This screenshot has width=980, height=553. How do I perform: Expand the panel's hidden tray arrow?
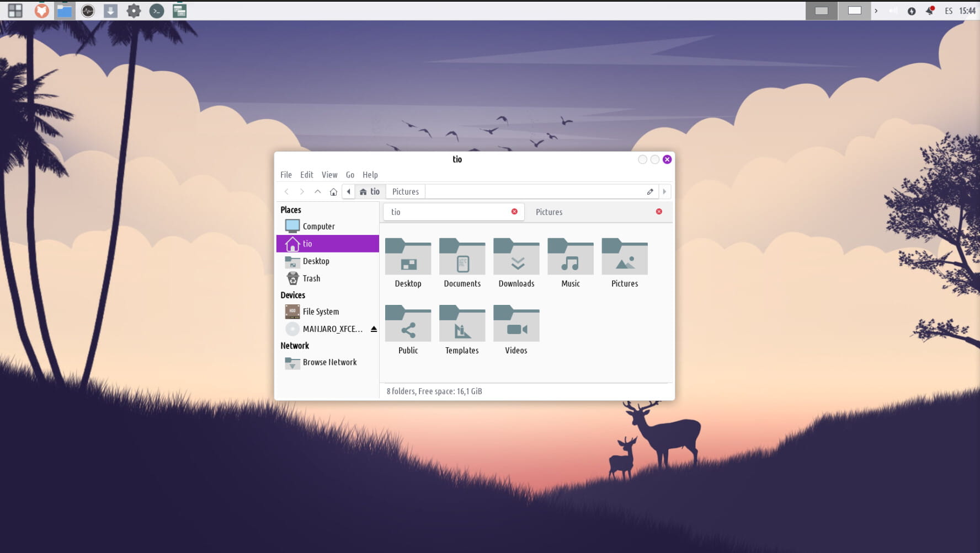pos(876,10)
